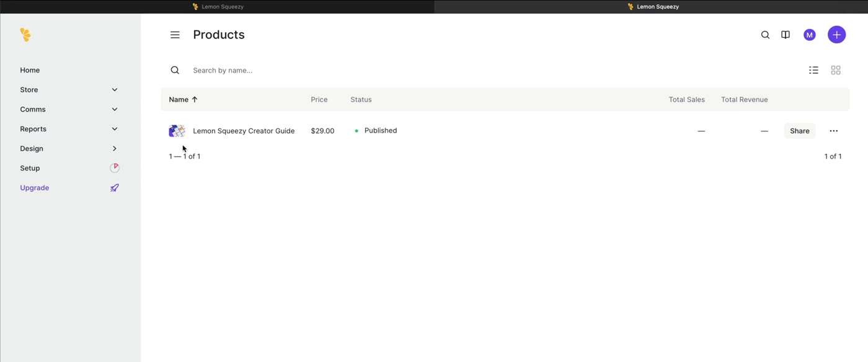The width and height of the screenshot is (868, 362).
Task: Open the three-dots menu for Creator Guide
Action: (x=833, y=131)
